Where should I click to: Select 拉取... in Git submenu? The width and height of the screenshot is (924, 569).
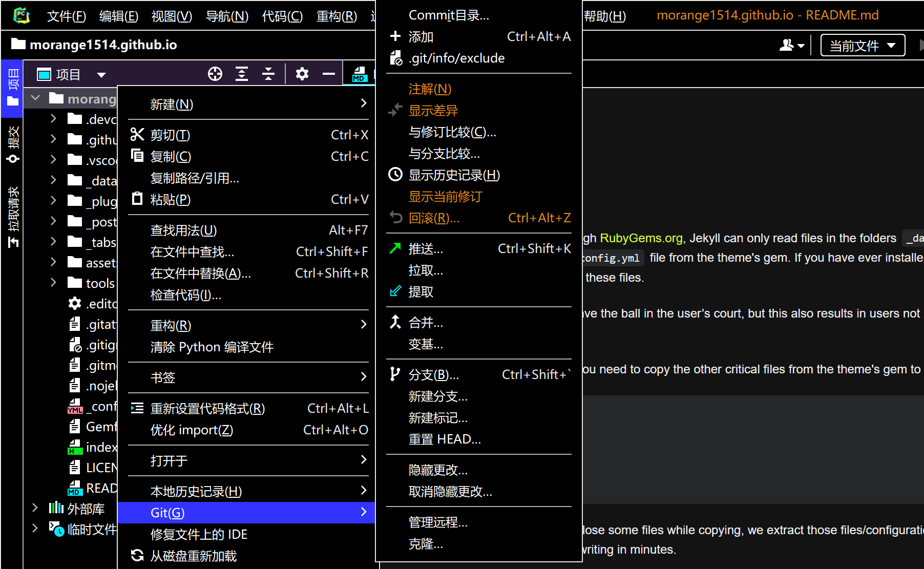click(x=479, y=270)
